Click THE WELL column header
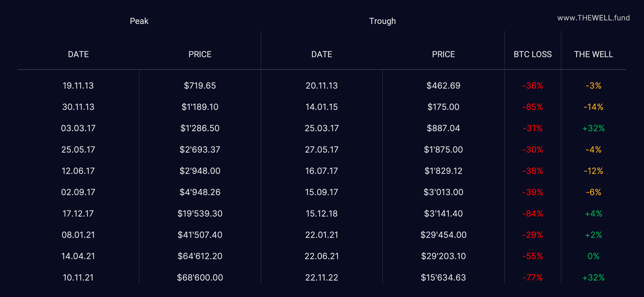This screenshot has width=644, height=297. pyautogui.click(x=593, y=54)
